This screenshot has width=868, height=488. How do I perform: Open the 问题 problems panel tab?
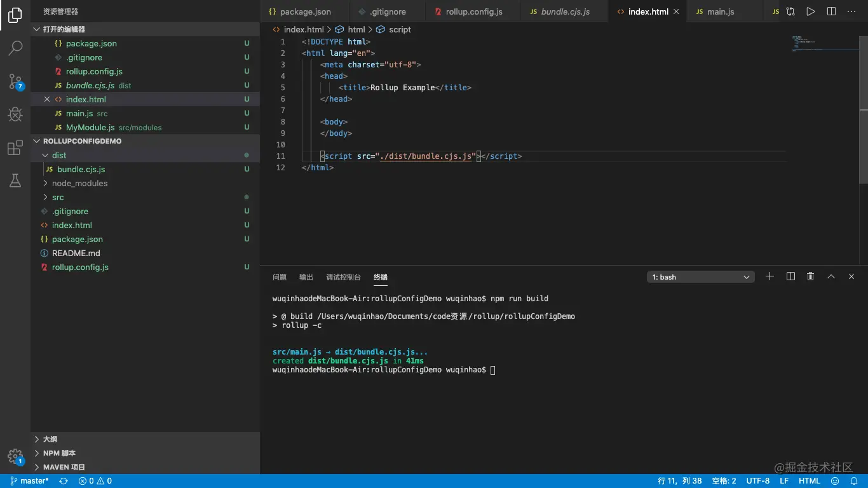pos(280,277)
